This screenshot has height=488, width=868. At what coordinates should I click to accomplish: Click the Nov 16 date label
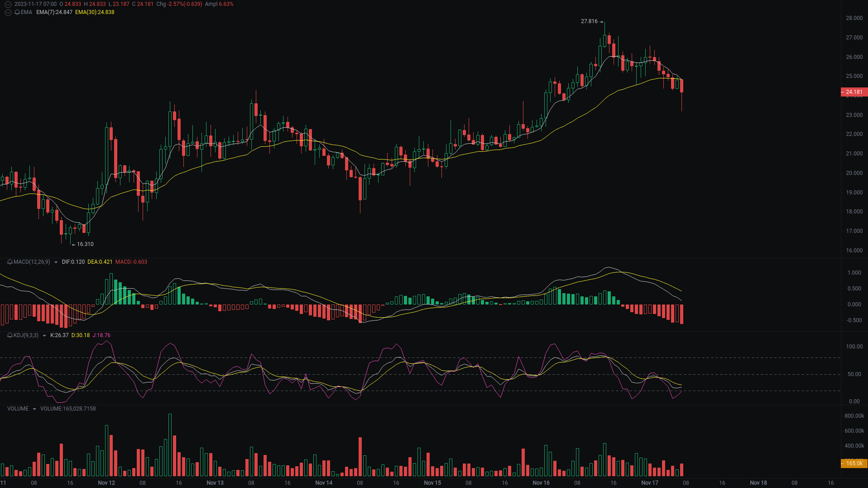click(x=541, y=483)
